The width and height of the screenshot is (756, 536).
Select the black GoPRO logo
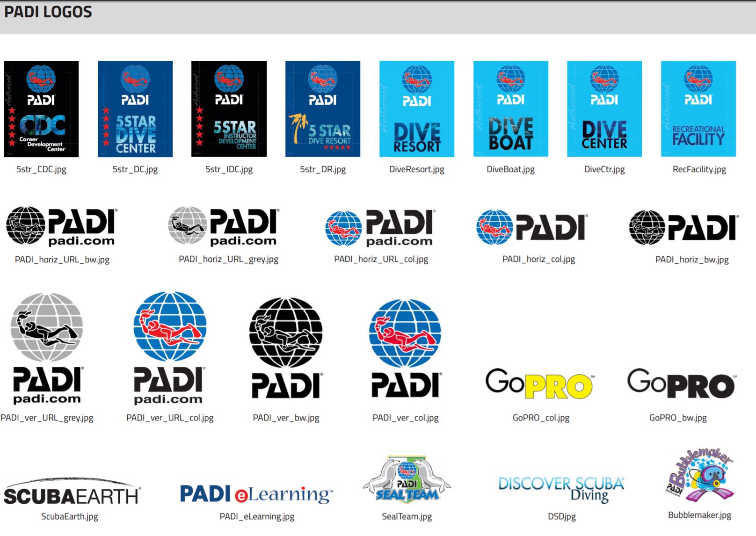(x=681, y=384)
